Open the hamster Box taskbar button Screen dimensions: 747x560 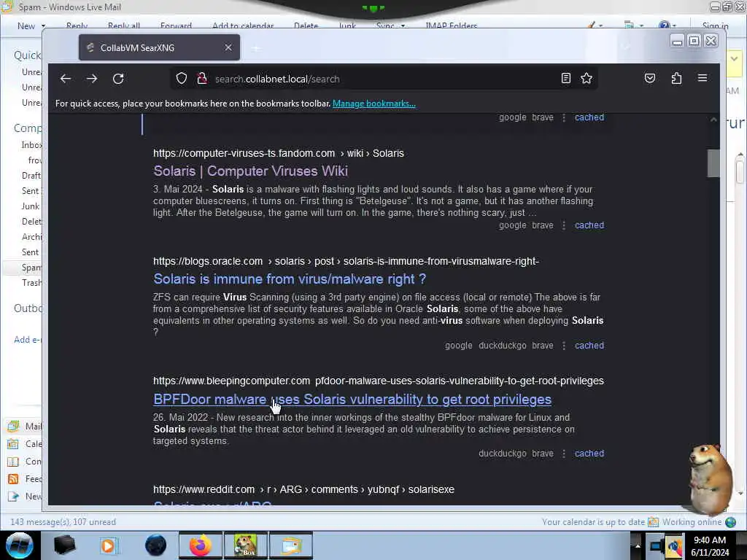245,545
